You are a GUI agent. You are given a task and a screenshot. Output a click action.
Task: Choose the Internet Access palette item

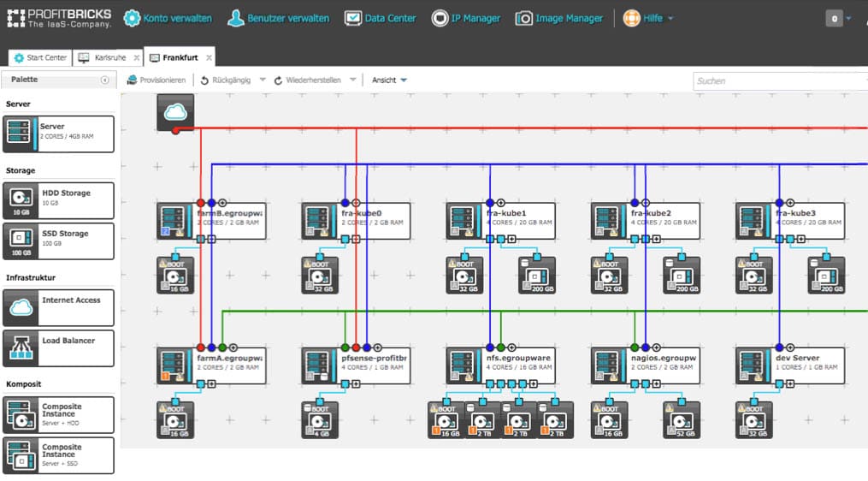pyautogui.click(x=58, y=308)
